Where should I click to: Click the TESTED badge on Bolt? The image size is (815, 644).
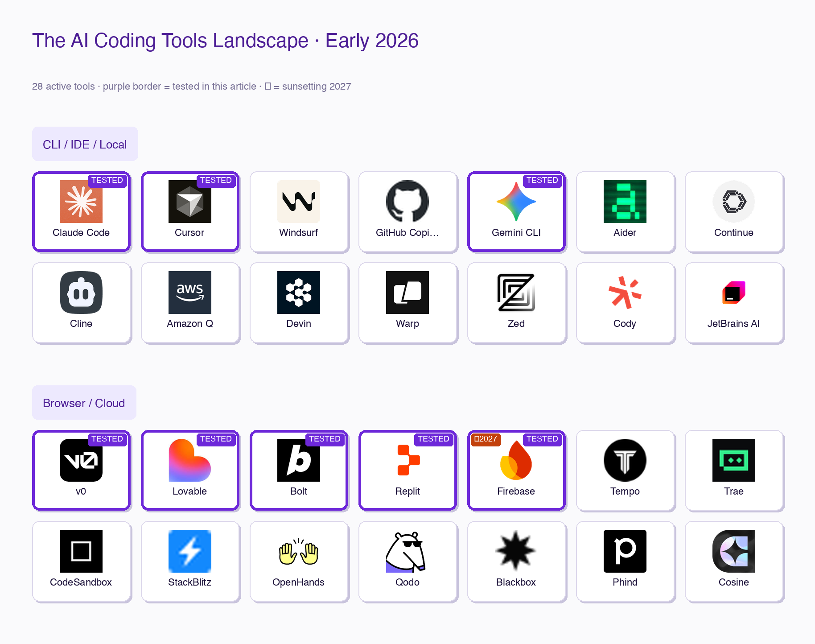325,439
